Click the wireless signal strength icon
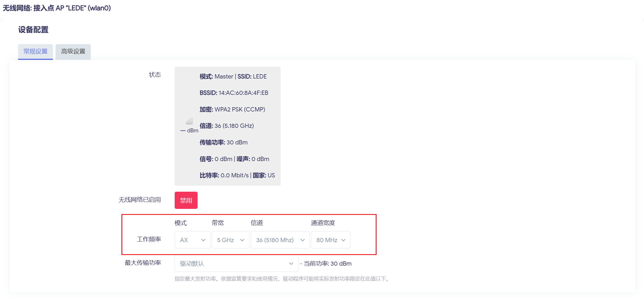 click(x=189, y=121)
